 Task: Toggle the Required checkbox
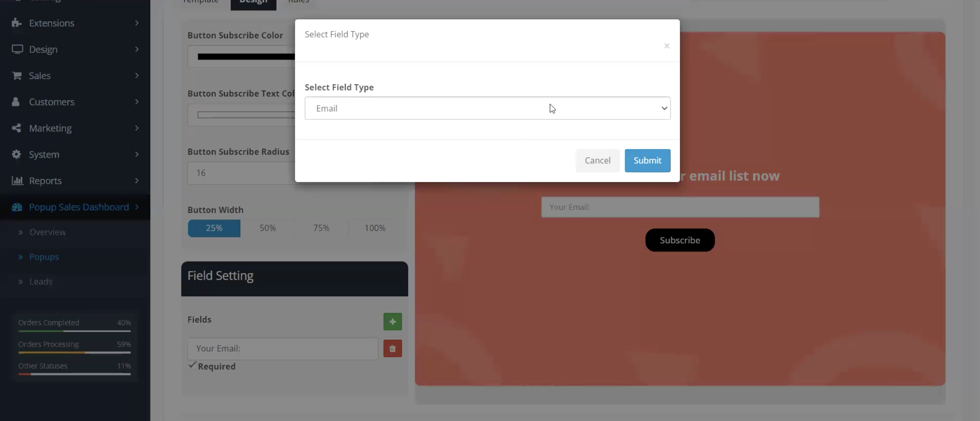tap(192, 366)
